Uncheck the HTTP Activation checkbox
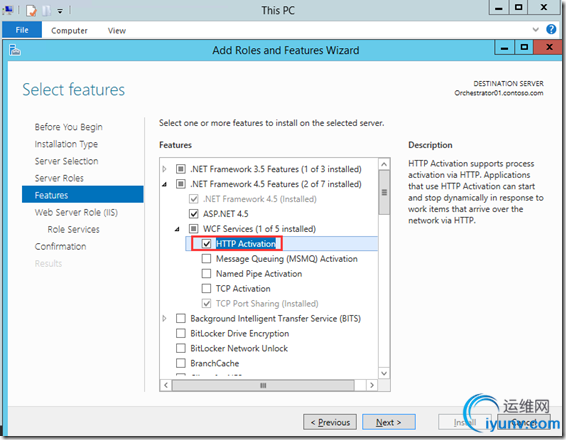This screenshot has height=440, width=566. [206, 244]
